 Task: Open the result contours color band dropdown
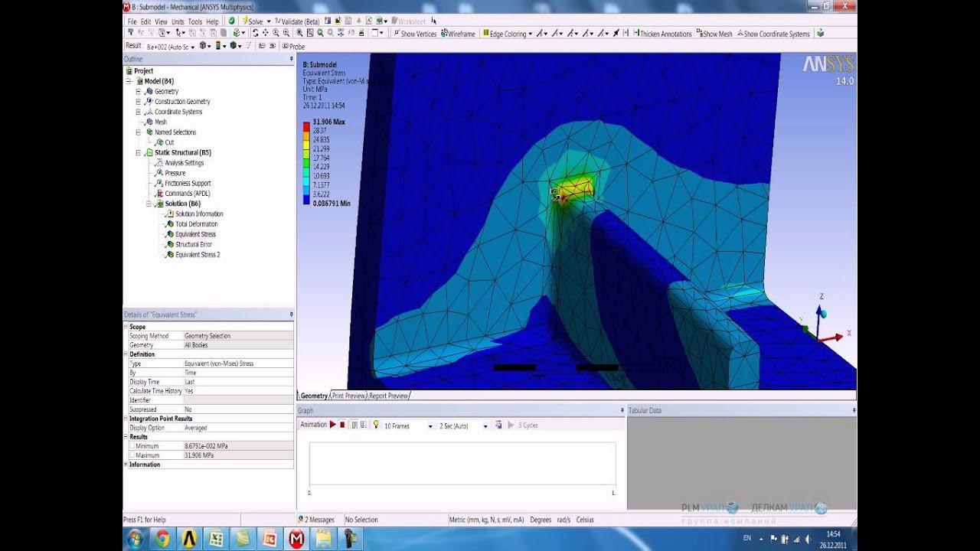[x=220, y=46]
